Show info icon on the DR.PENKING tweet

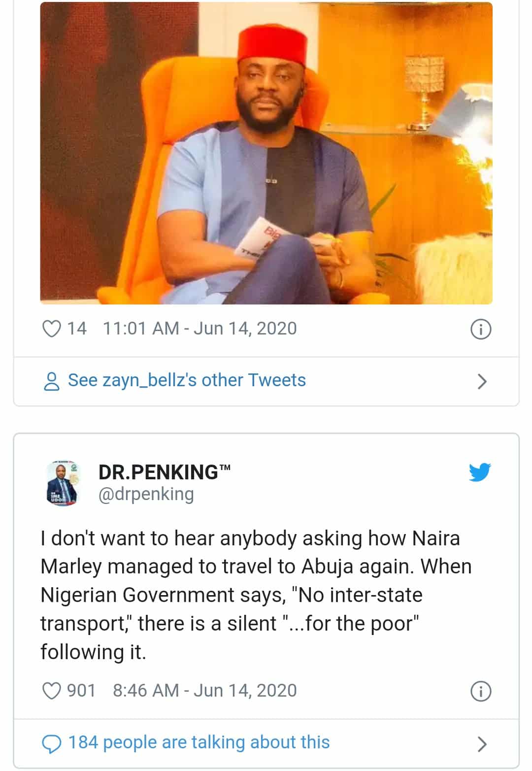click(481, 691)
